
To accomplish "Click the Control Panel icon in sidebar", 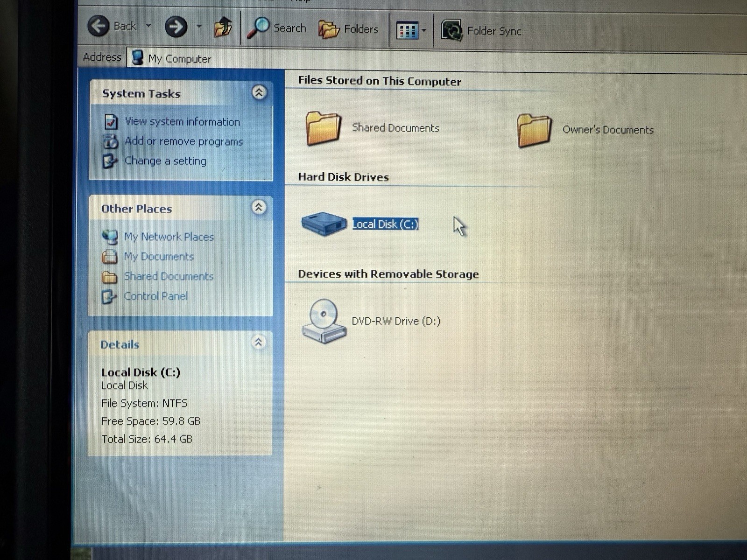I will pos(109,297).
